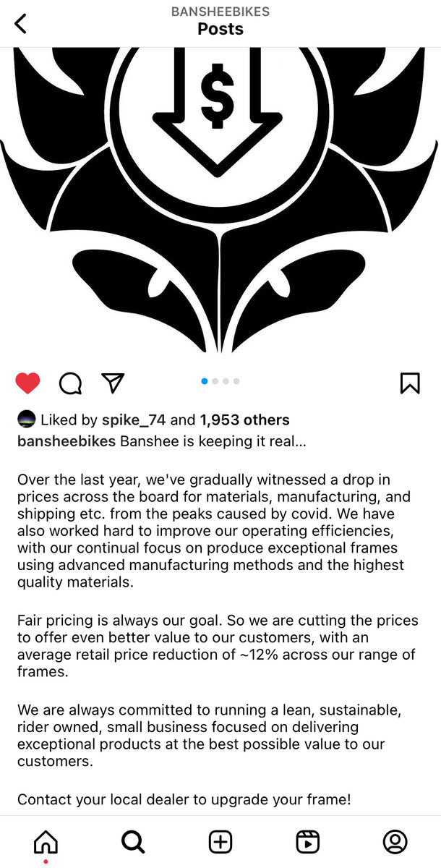Viewport: 441px width, 868px height.
Task: Create new post with plus icon
Action: pos(220,841)
